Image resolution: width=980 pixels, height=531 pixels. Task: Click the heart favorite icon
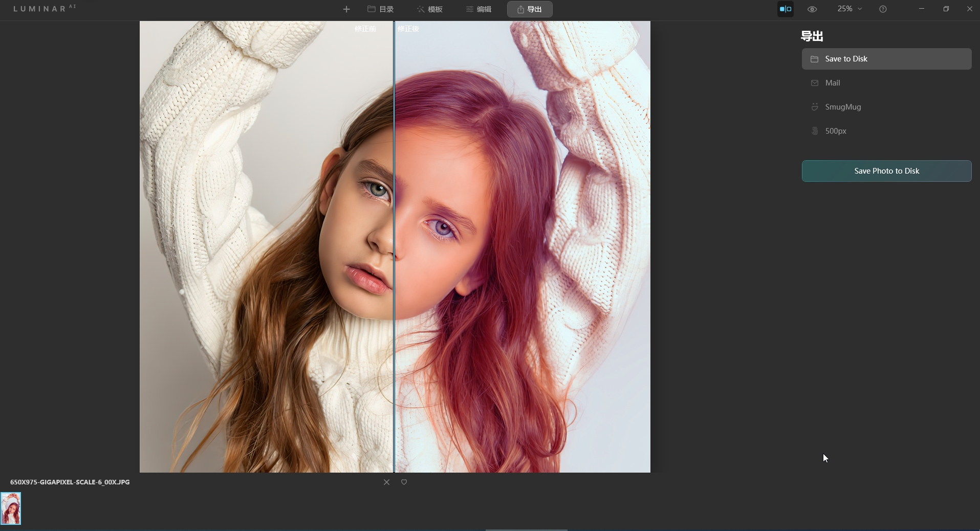(x=404, y=482)
